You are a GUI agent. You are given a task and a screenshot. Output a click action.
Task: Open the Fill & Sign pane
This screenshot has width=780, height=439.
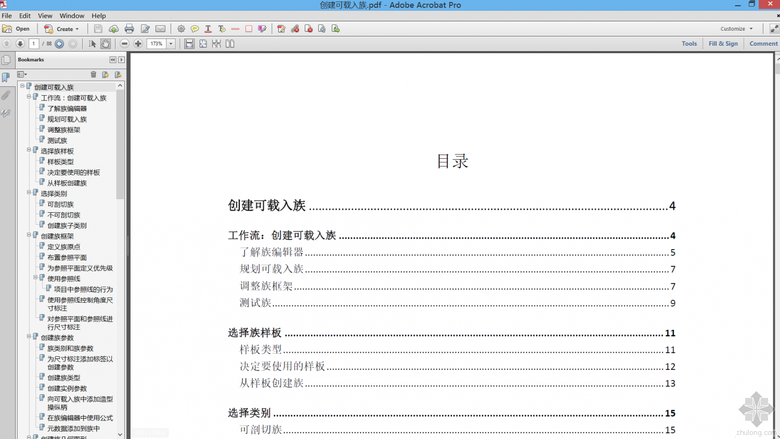[723, 44]
